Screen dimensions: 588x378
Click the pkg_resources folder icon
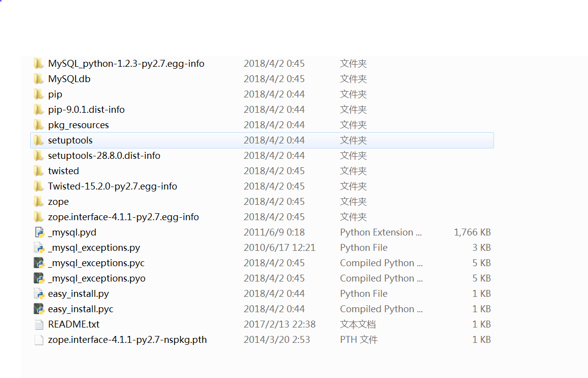tap(38, 125)
